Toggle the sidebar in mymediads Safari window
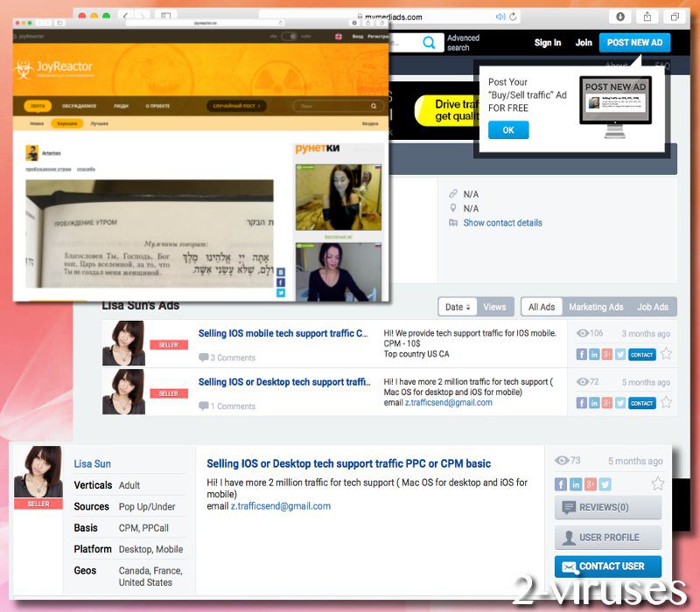 click(165, 16)
